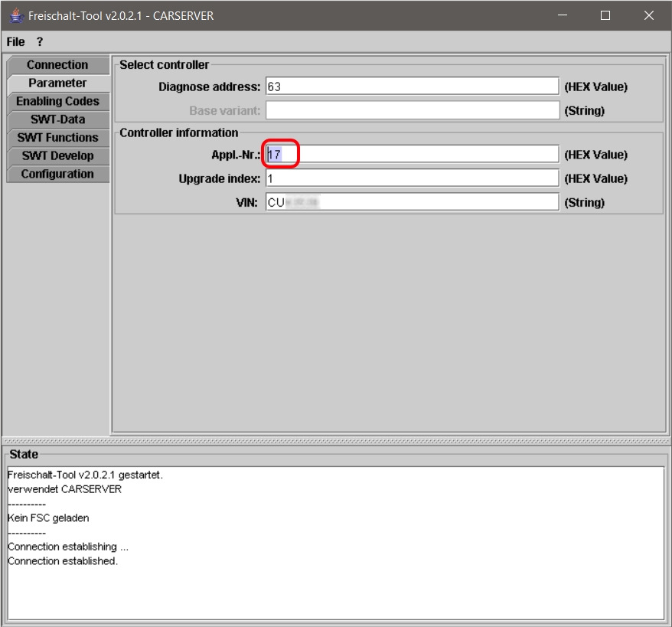Screen dimensions: 672x627
Task: Click 'verwendet CARSERVER' log line
Action: (x=65, y=489)
